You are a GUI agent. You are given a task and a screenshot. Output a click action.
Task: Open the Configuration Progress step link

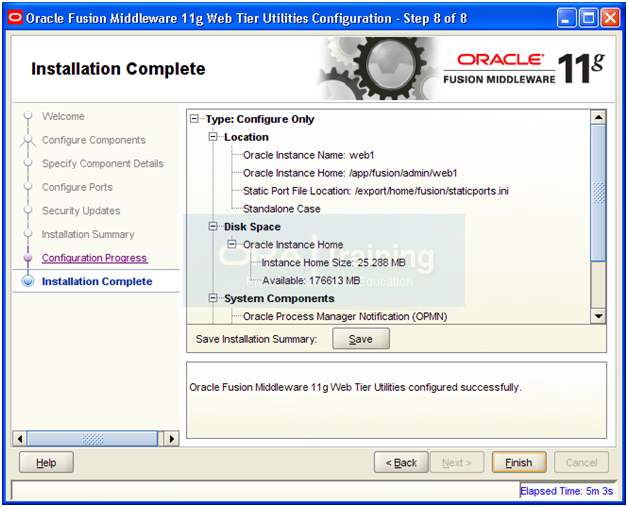[95, 258]
